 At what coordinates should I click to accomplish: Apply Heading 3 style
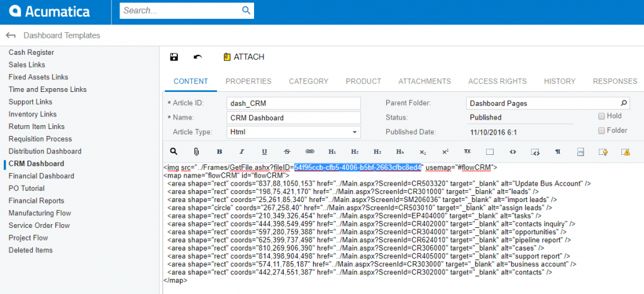tap(377, 152)
